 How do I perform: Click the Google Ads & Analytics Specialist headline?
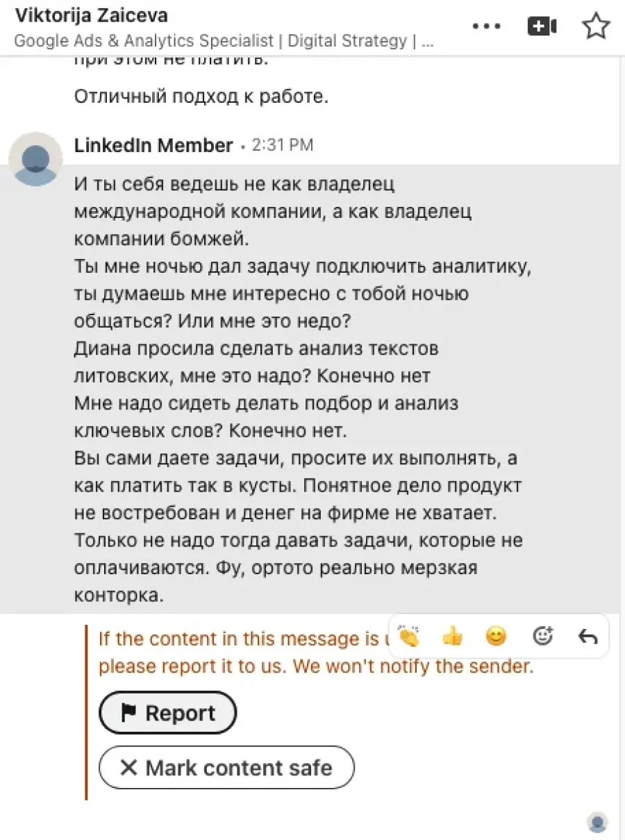224,40
